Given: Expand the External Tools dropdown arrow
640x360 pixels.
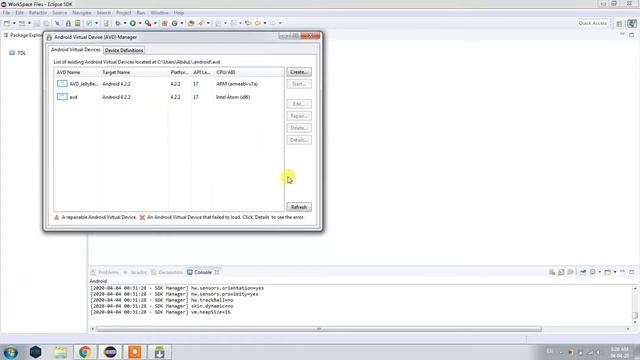Looking at the screenshot, I should pyautogui.click(x=155, y=23).
